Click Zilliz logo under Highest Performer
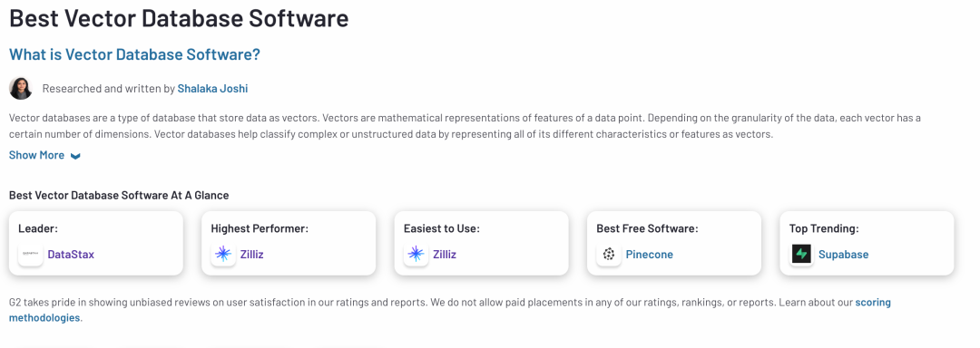The width and height of the screenshot is (980, 348). (223, 255)
